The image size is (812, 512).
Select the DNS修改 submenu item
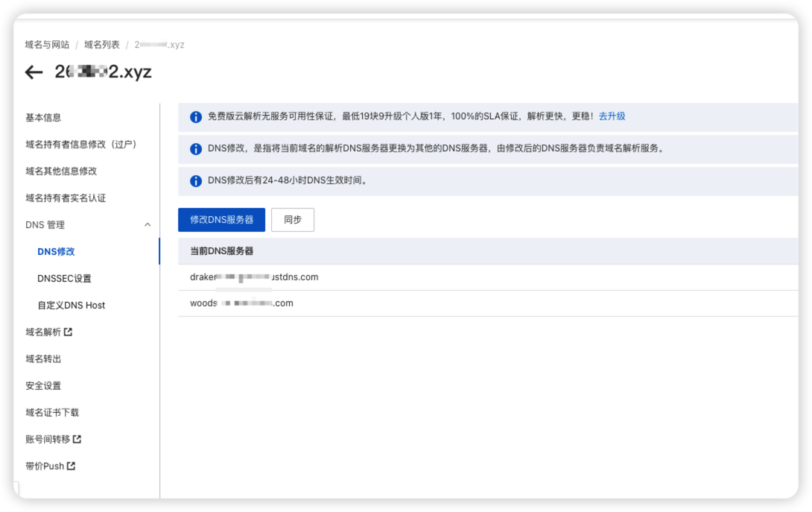[56, 251]
